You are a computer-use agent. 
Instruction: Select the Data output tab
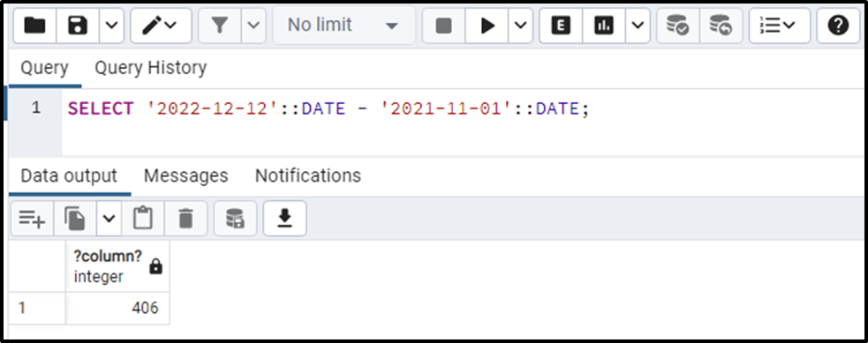[69, 175]
